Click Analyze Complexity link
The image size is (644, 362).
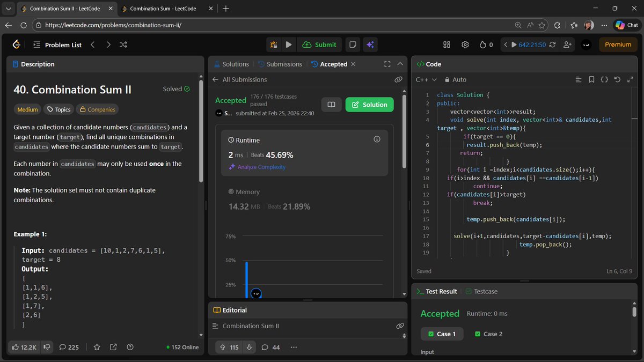[257, 167]
